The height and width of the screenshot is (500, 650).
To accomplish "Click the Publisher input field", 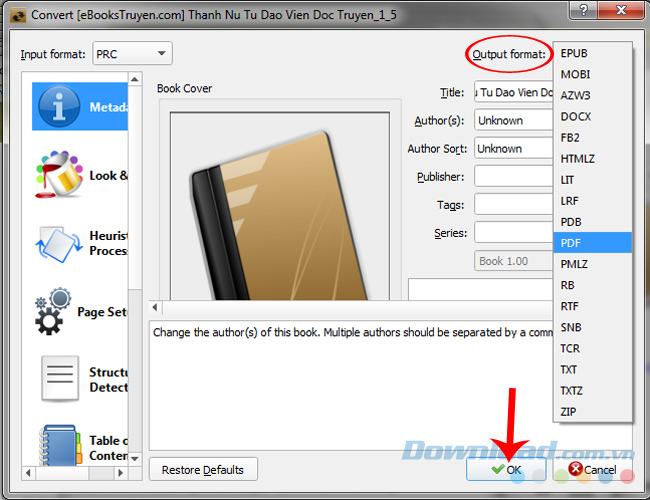I will click(x=514, y=177).
